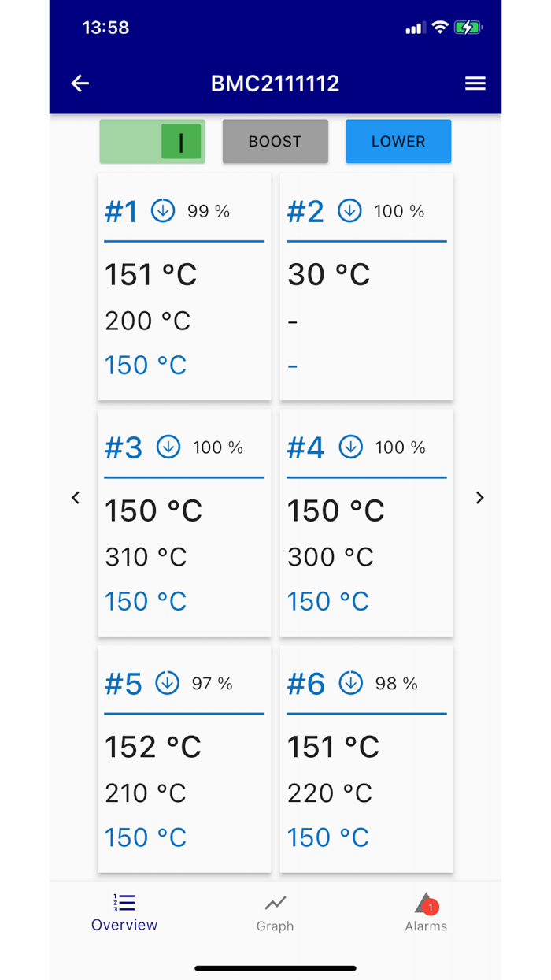
Task: Click zone #1 down-arrow circle icon
Action: (x=163, y=211)
